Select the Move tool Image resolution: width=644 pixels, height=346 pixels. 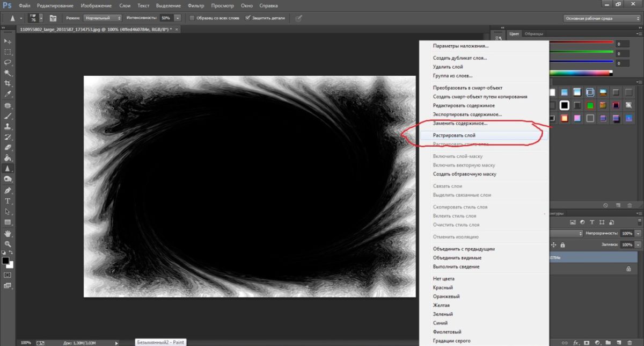point(8,41)
